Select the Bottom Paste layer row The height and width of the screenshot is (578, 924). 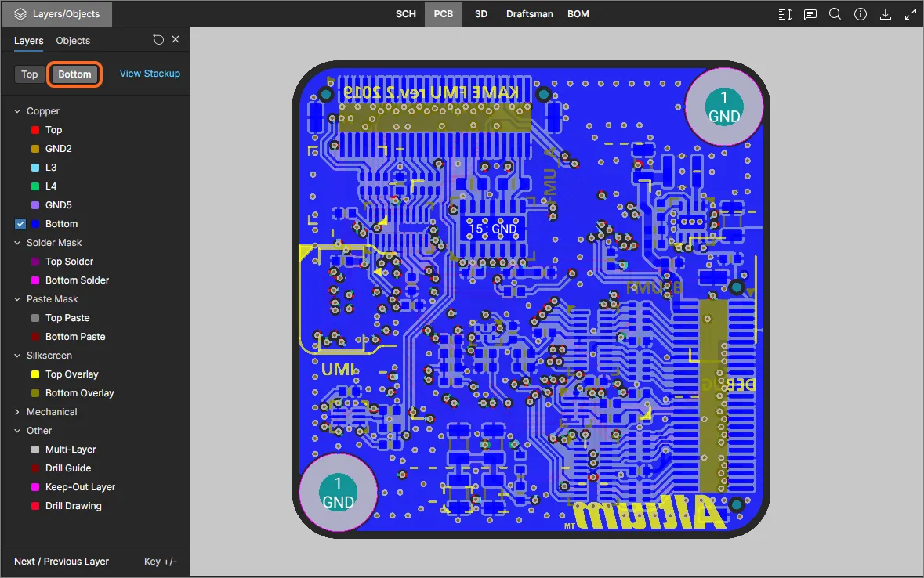pyautogui.click(x=95, y=337)
